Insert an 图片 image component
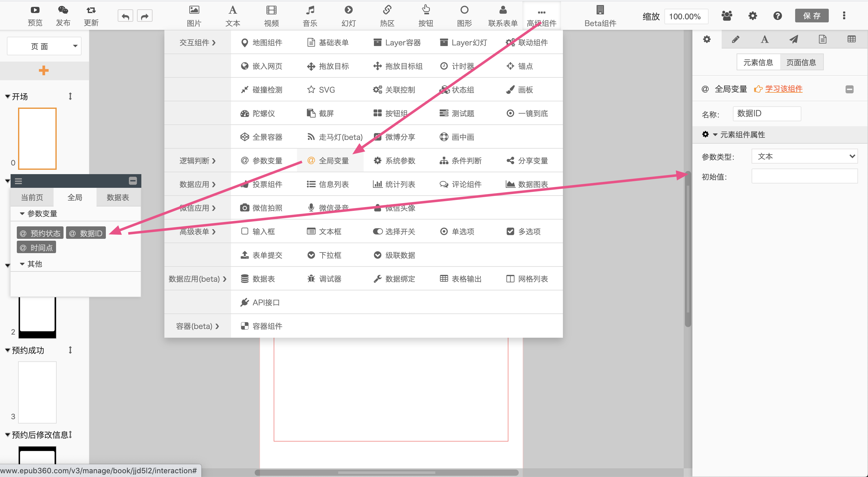868x477 pixels. click(x=194, y=16)
